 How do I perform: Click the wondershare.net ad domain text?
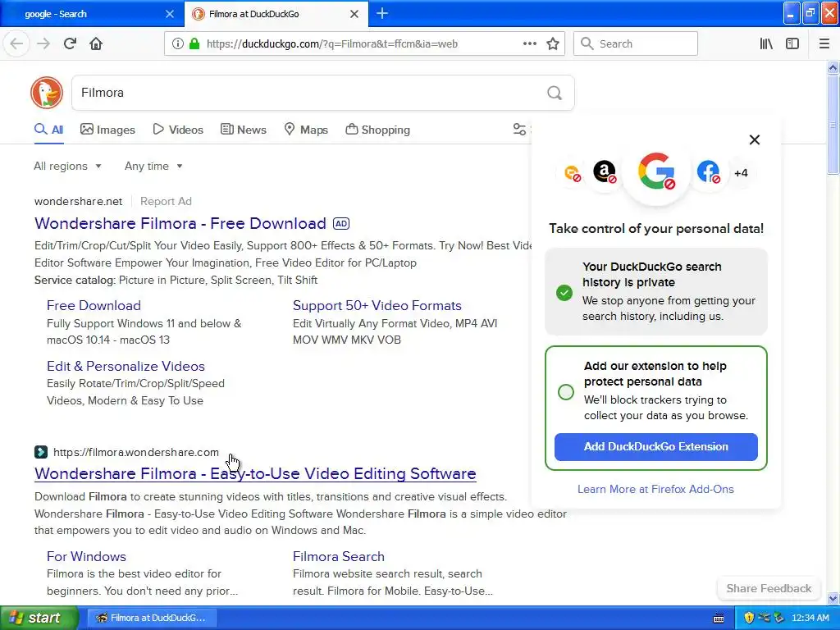tap(78, 202)
